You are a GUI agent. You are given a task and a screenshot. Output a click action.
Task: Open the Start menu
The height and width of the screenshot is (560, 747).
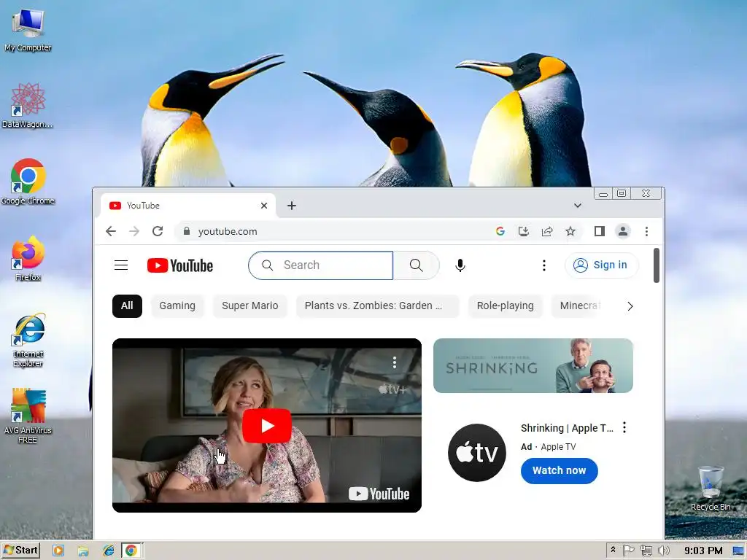[x=20, y=551]
